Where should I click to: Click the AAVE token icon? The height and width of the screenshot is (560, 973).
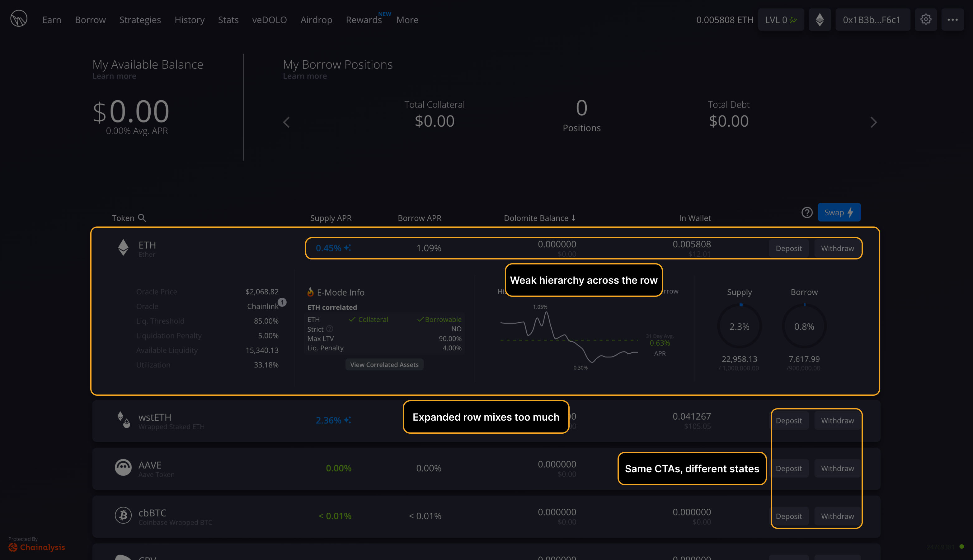(123, 468)
